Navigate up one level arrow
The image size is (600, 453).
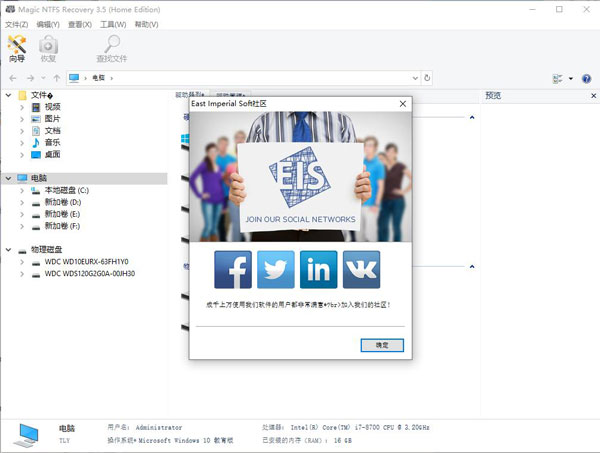click(57, 78)
